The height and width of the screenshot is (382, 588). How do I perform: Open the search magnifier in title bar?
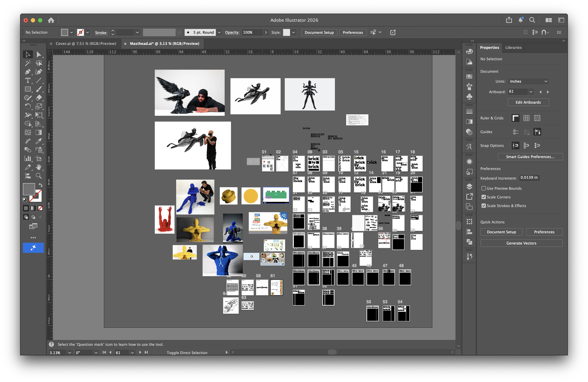click(x=532, y=20)
